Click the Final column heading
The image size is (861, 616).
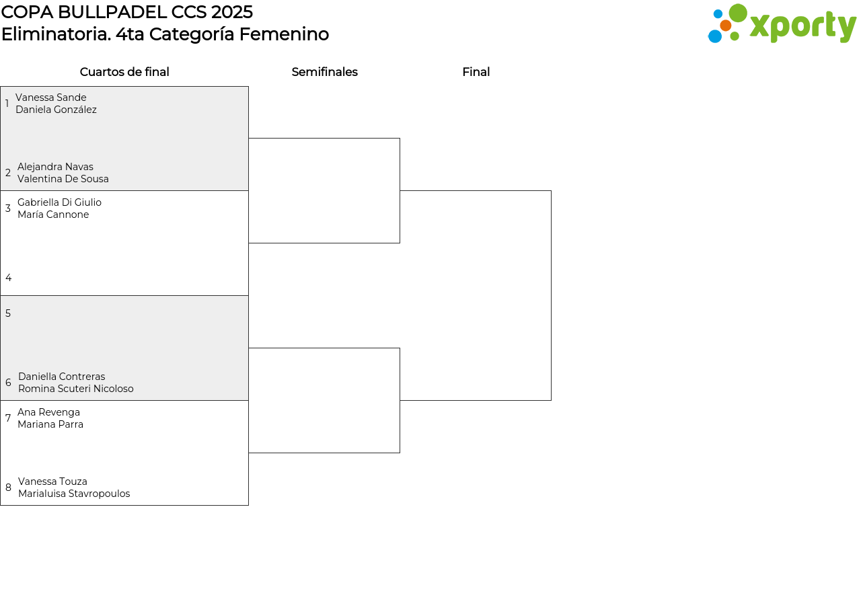(476, 73)
